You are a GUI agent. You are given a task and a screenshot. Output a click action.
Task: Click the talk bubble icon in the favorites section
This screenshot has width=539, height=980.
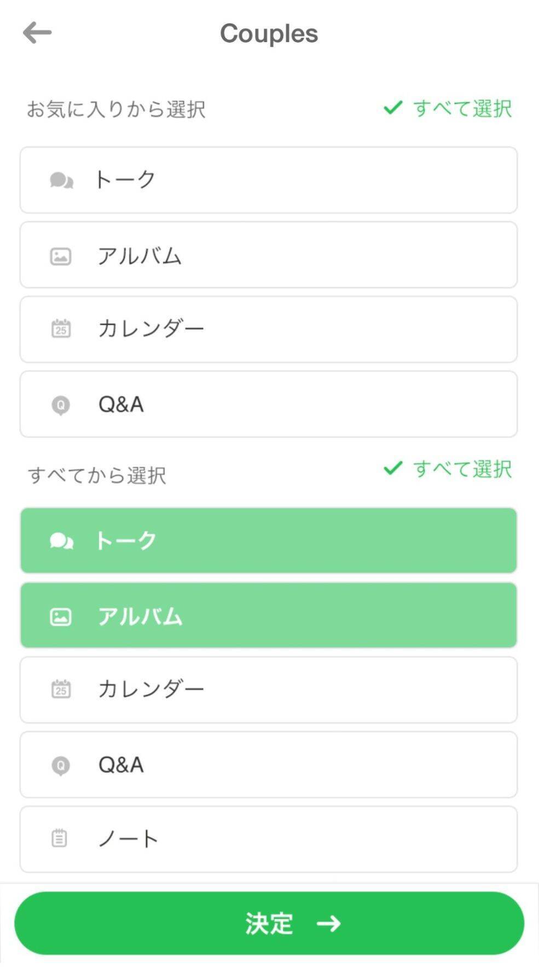point(61,180)
